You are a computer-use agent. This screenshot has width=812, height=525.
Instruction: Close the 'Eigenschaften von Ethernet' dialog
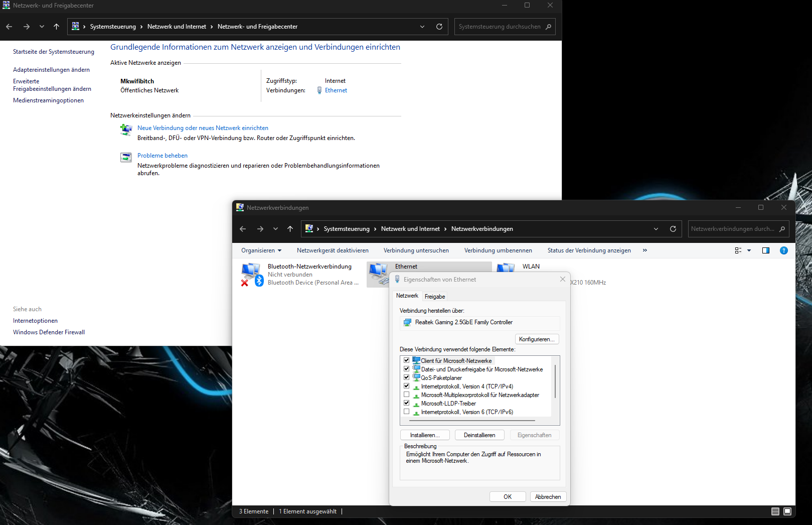point(563,279)
